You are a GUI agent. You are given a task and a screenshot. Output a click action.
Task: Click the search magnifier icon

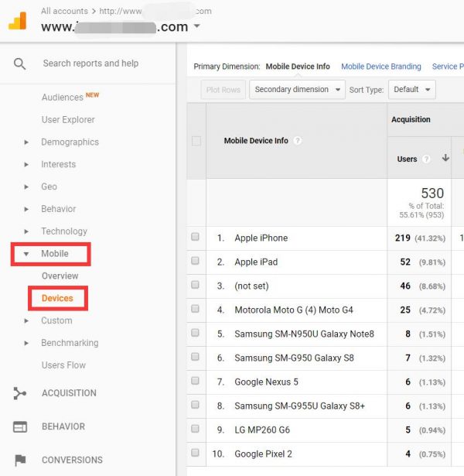coord(19,63)
